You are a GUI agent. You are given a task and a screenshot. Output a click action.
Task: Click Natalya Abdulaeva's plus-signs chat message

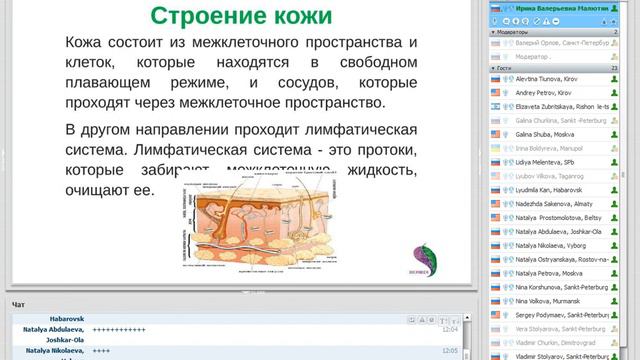point(119,330)
